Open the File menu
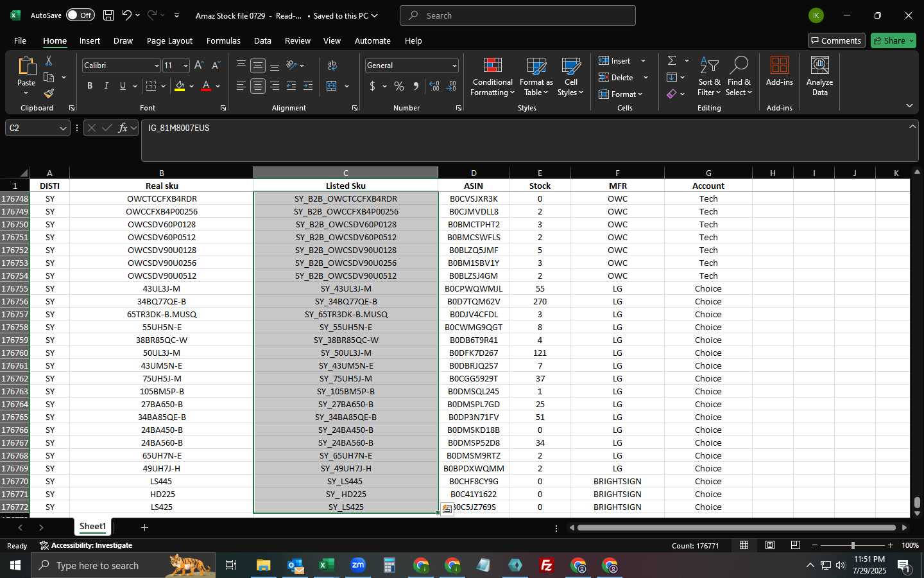This screenshot has width=924, height=578. point(20,40)
